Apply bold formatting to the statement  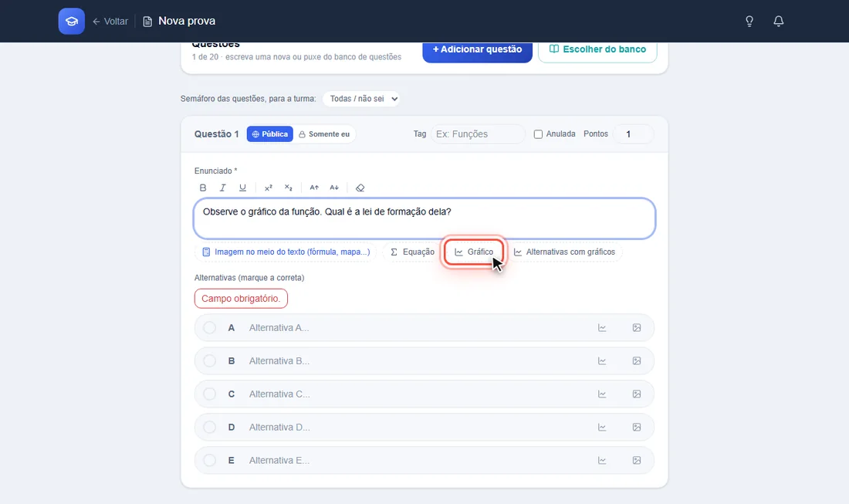[203, 188]
